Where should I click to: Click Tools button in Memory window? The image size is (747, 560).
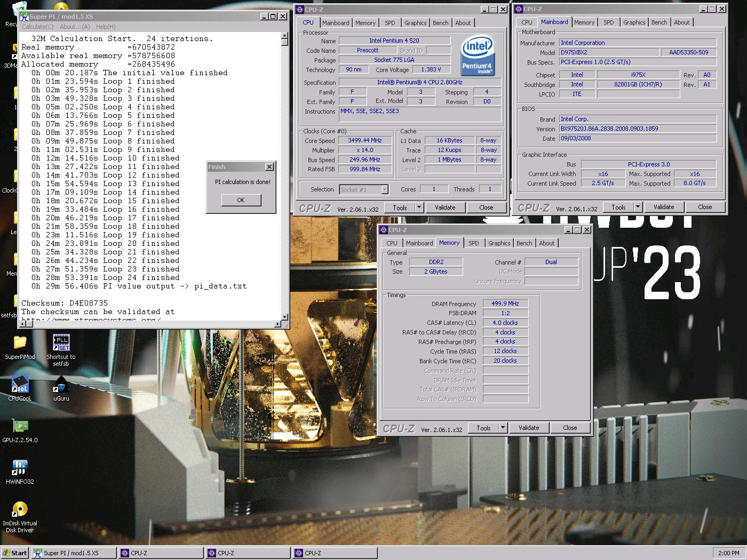483,428
